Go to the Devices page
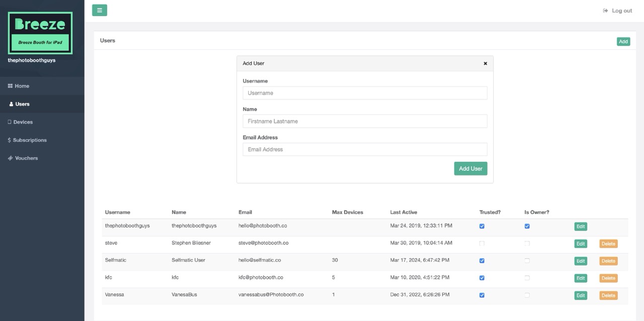644x321 pixels. pos(23,122)
